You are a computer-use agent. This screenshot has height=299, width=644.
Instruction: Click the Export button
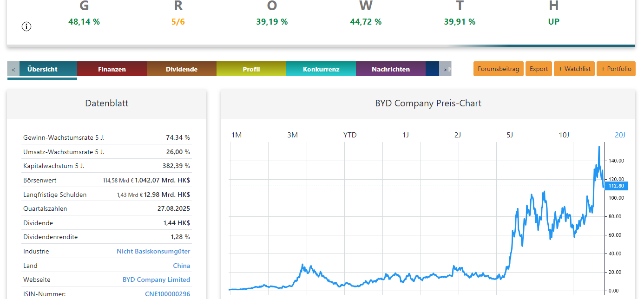pyautogui.click(x=539, y=69)
